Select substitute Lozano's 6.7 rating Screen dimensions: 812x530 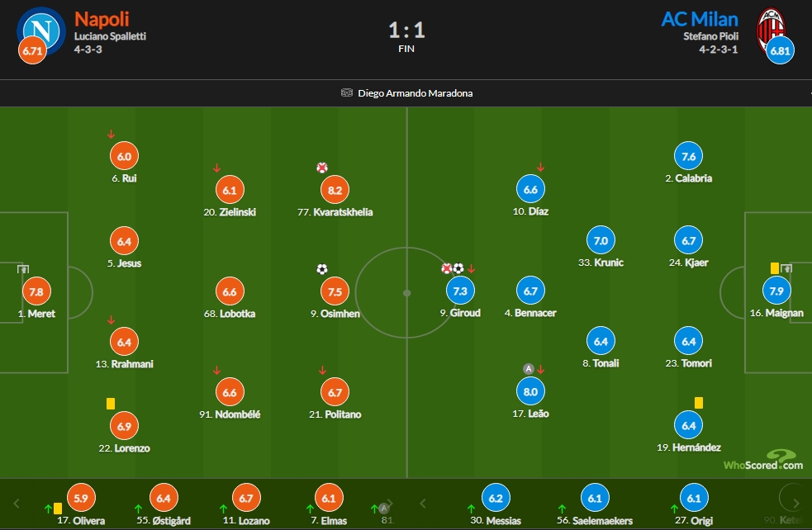(x=246, y=498)
